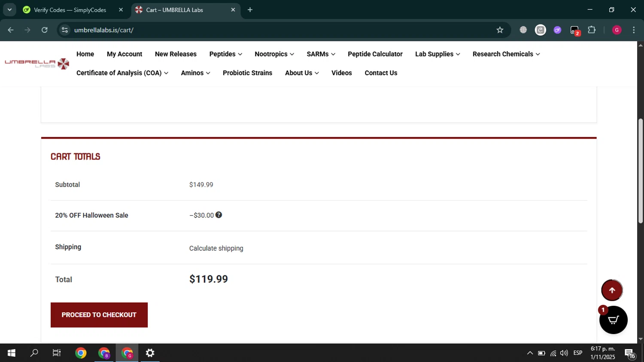Close the Cart UMBRELLA Labs tab
Viewport: 644px width, 362px height.
click(233, 9)
